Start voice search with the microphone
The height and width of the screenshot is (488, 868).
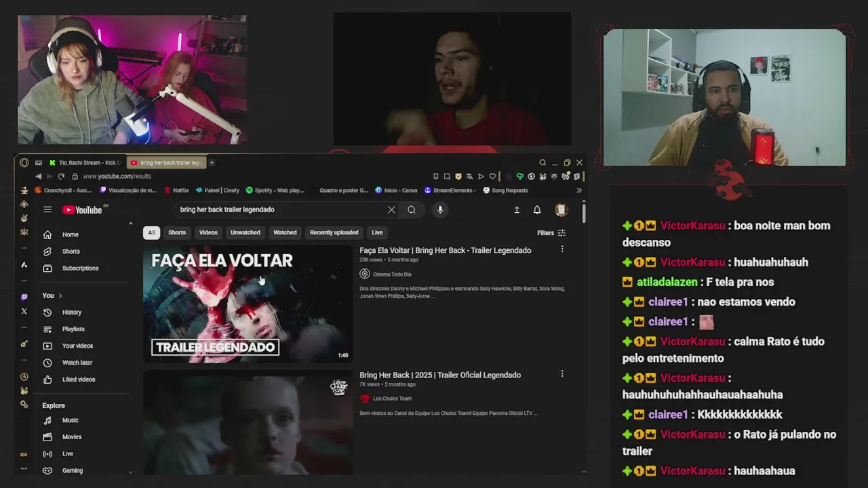pyautogui.click(x=440, y=209)
